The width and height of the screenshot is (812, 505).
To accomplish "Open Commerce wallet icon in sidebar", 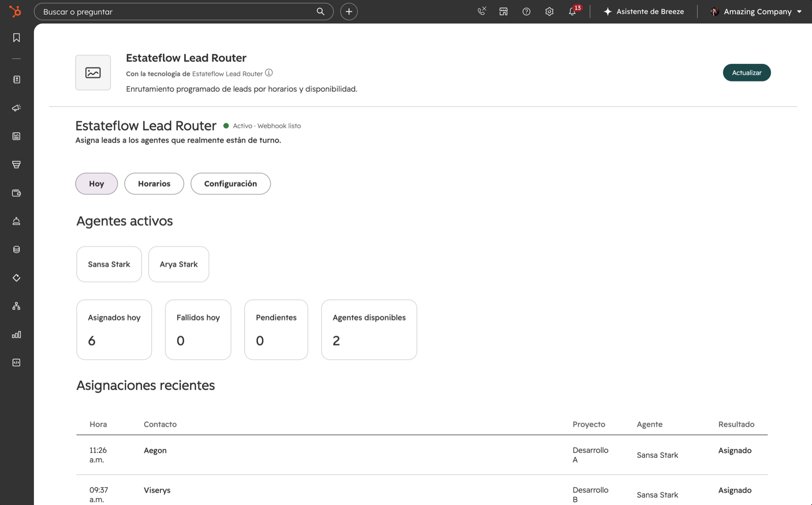I will click(16, 193).
